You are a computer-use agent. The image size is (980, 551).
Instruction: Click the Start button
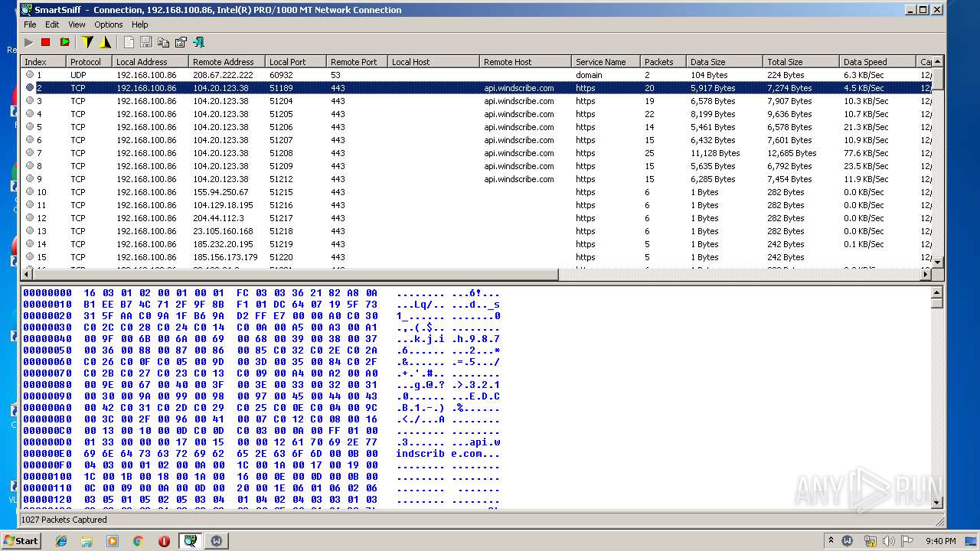coord(21,541)
